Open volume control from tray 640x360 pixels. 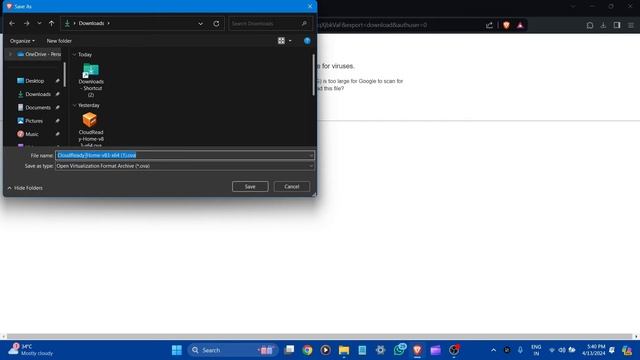(x=562, y=350)
